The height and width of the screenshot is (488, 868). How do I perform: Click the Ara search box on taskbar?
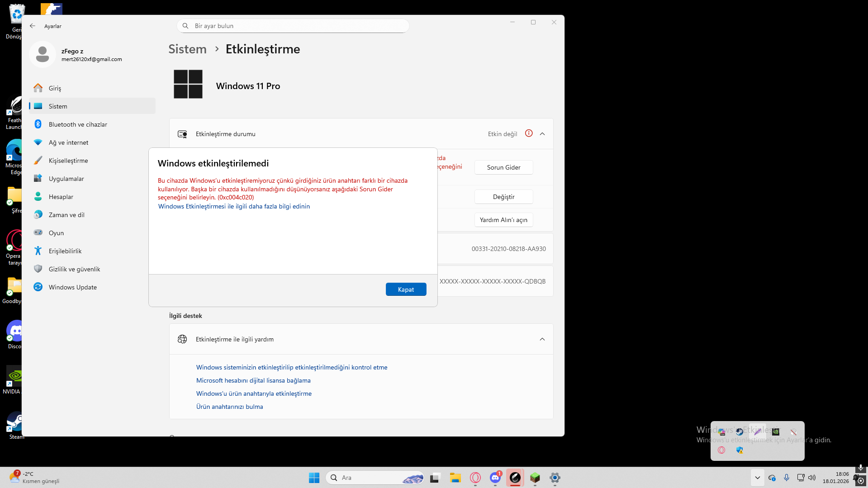coord(375,478)
